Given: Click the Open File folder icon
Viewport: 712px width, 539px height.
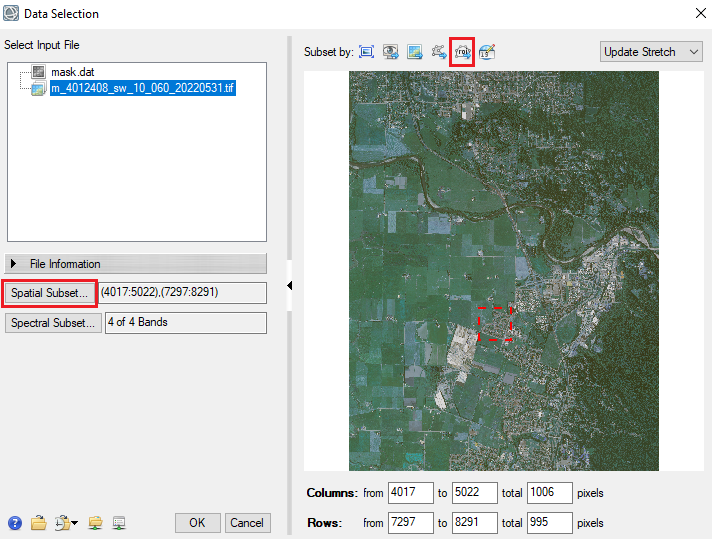Looking at the screenshot, I should 38,523.
